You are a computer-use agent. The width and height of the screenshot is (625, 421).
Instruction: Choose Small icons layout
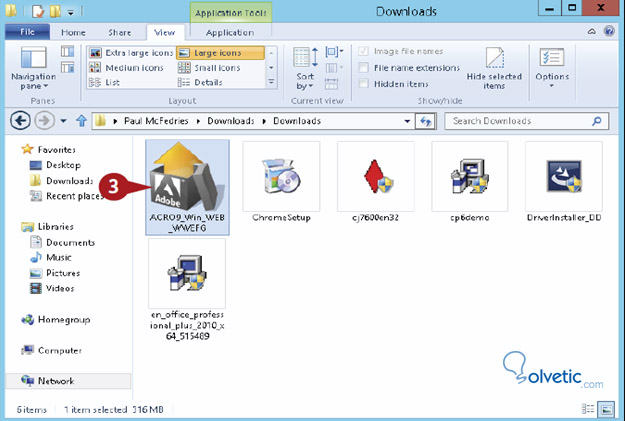[x=209, y=68]
